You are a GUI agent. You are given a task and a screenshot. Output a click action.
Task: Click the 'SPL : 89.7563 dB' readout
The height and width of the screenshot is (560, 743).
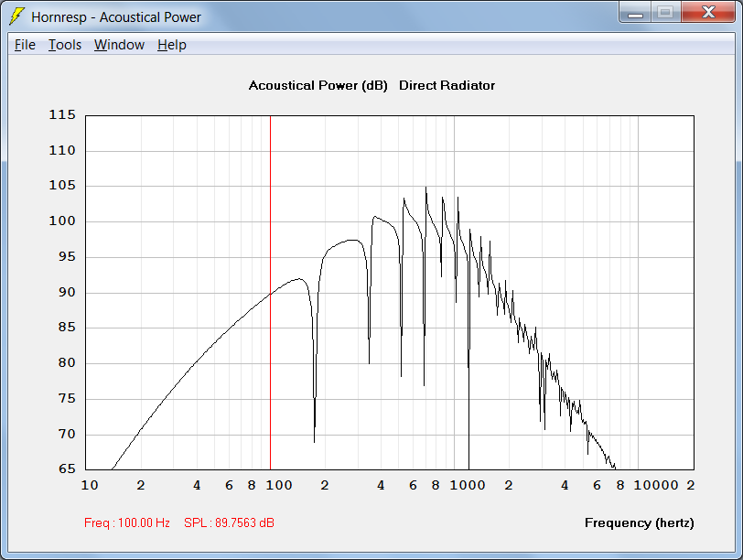(229, 522)
